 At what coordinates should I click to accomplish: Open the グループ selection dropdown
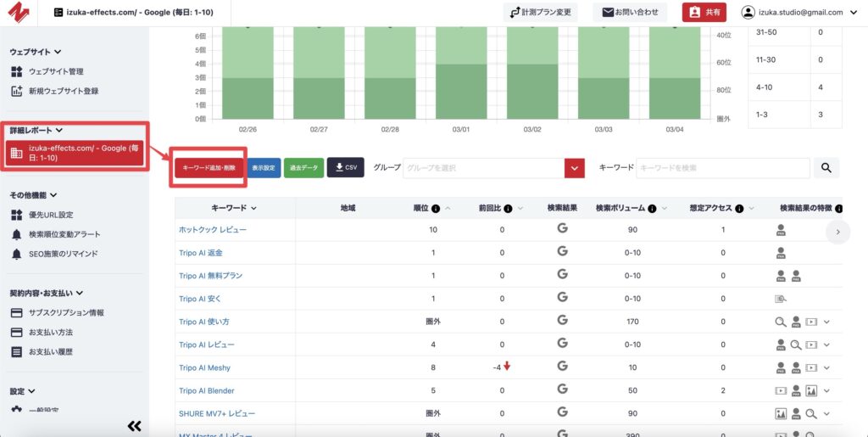tap(574, 168)
